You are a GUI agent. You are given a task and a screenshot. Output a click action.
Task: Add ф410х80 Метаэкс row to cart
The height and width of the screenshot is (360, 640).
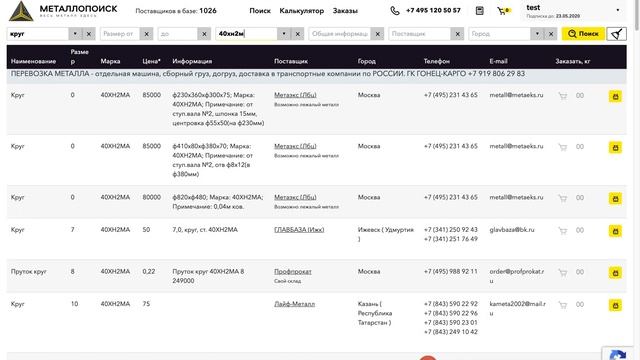(563, 147)
